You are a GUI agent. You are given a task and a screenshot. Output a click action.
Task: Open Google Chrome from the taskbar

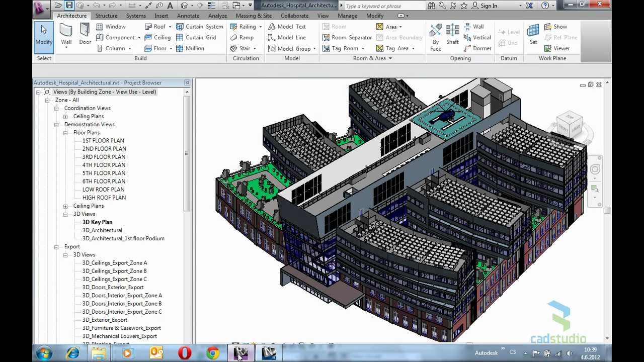point(213,353)
